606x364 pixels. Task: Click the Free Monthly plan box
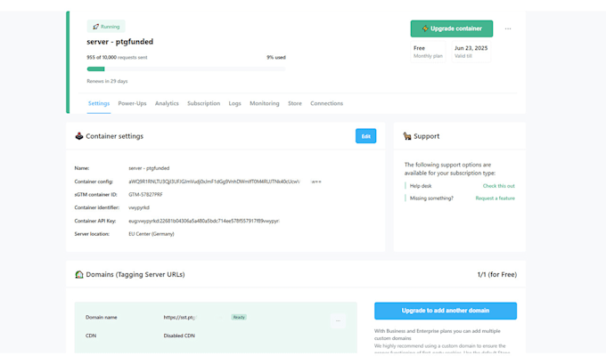point(428,52)
